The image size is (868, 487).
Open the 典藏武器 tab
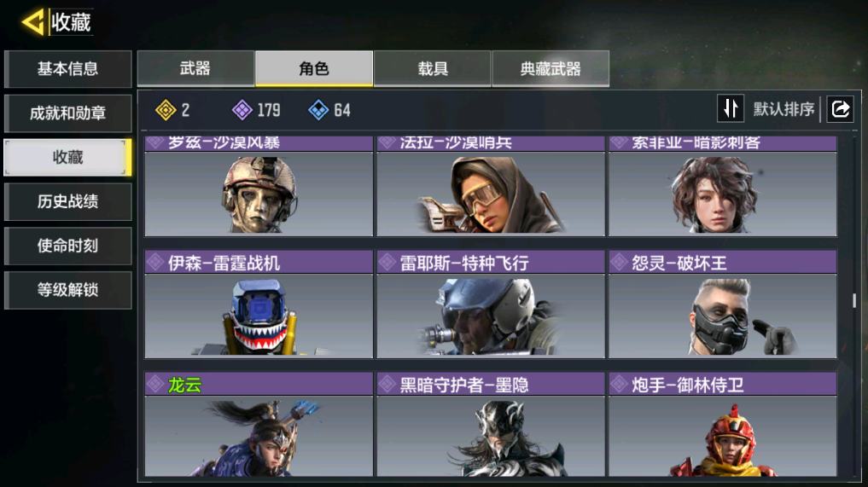551,68
